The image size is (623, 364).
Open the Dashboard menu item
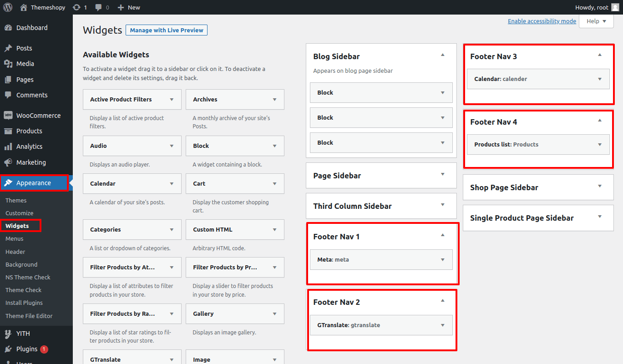[x=31, y=28]
